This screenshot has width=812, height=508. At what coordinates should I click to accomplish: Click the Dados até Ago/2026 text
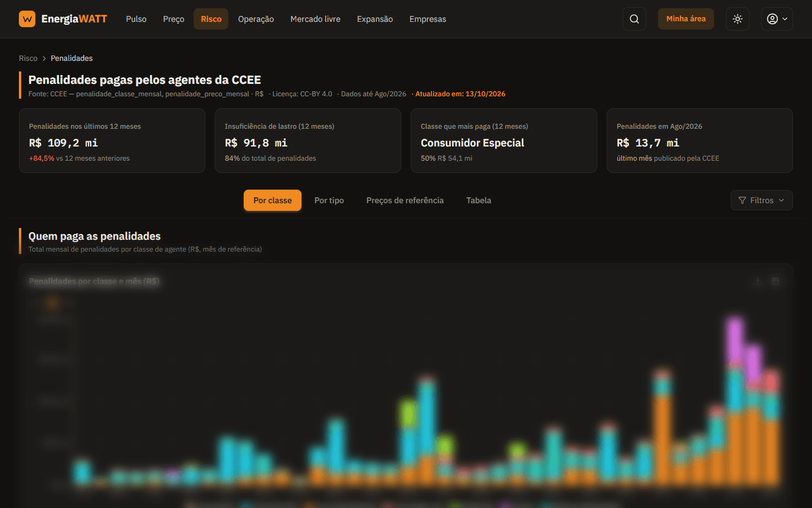374,94
